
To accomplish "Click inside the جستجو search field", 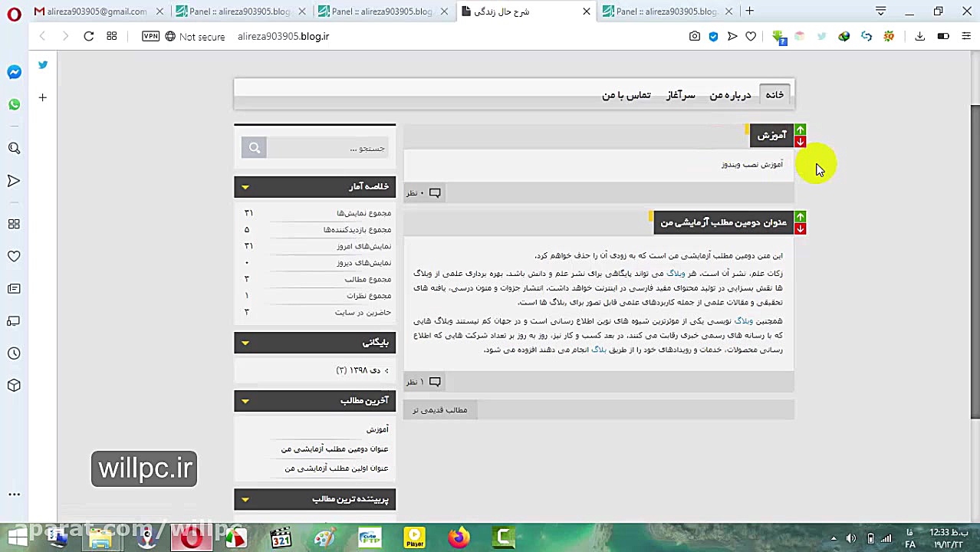I will click(x=330, y=148).
